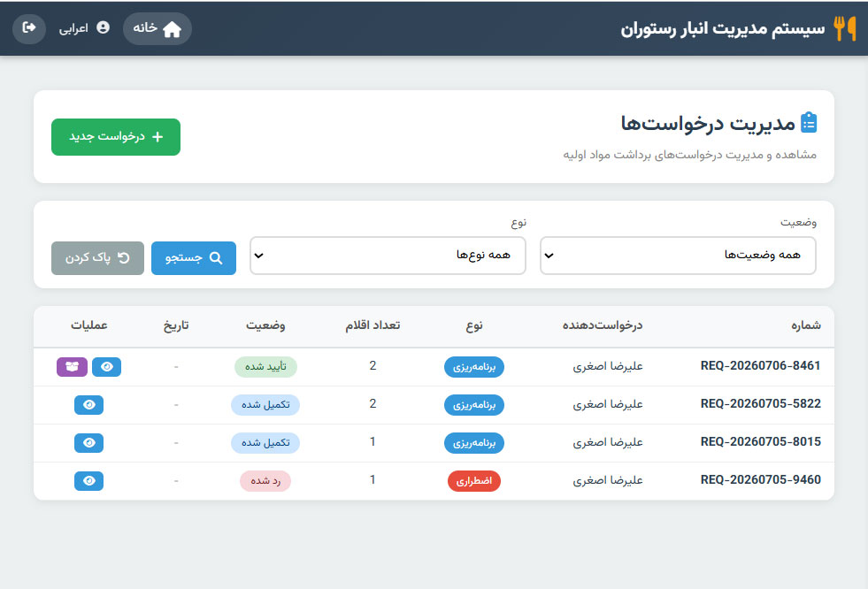This screenshot has height=589, width=868.
Task: View request REQ-20260705-8015 with eye icon
Action: click(89, 443)
